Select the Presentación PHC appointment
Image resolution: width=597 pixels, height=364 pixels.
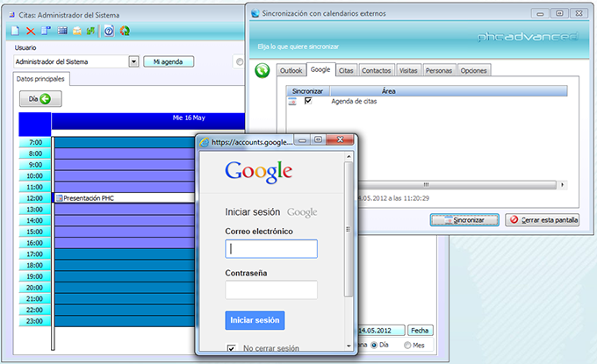tap(125, 198)
